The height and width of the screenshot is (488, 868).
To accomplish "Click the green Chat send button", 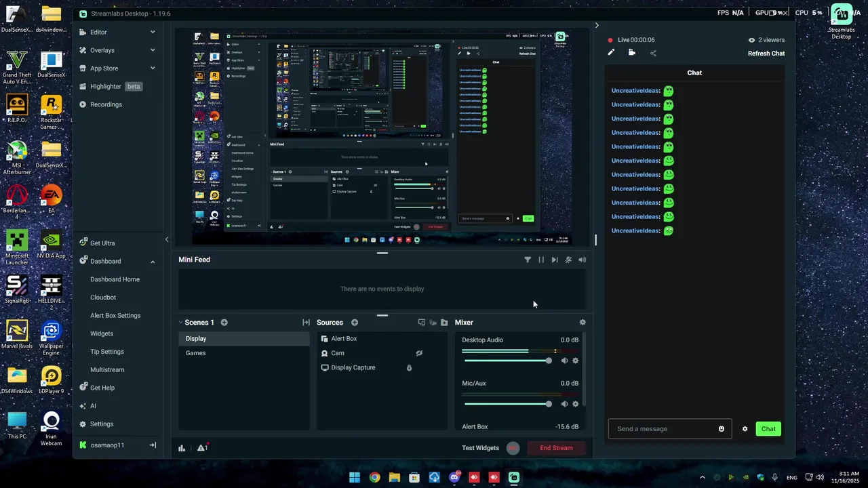I will (768, 429).
